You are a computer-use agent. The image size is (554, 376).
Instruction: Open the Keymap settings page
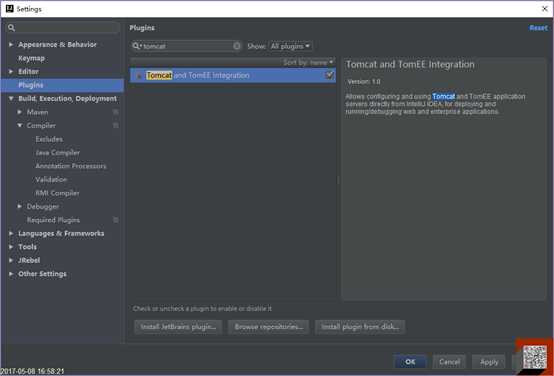tap(31, 58)
